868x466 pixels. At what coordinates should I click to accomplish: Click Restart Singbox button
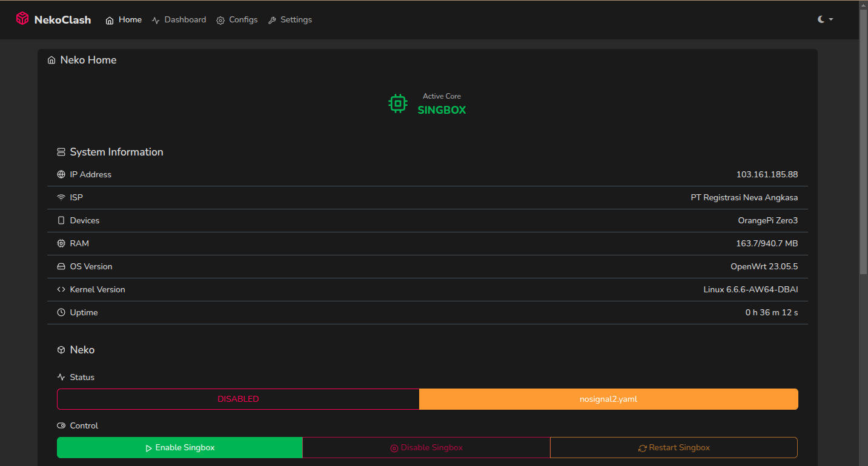(x=674, y=448)
